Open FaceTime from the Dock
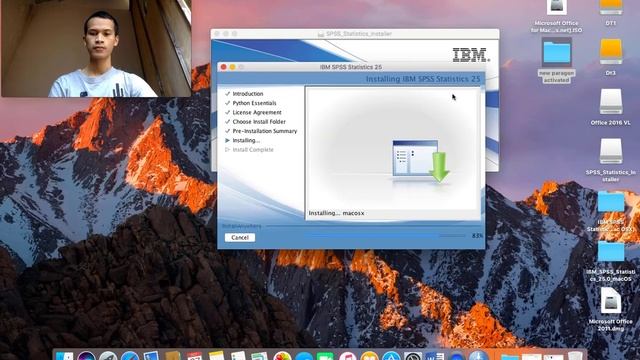 click(325, 356)
